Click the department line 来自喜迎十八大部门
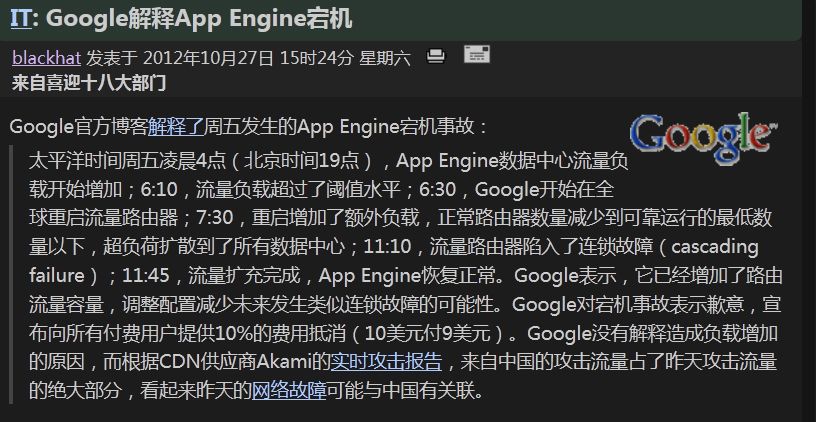 click(x=88, y=83)
